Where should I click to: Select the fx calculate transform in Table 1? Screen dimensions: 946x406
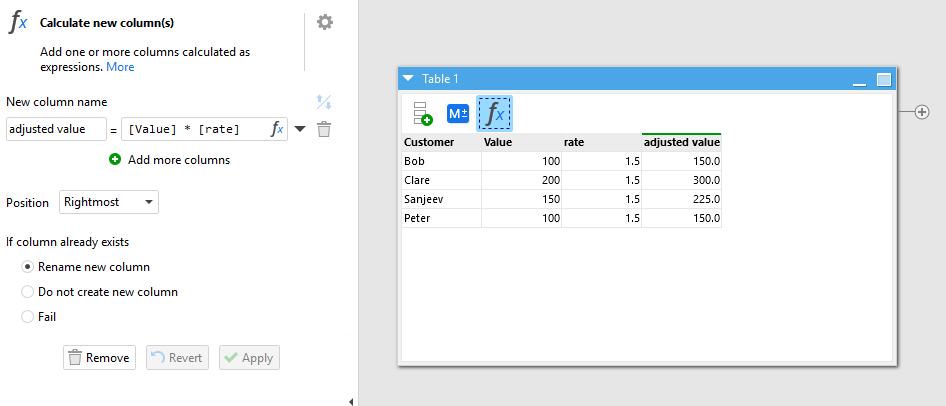click(495, 113)
